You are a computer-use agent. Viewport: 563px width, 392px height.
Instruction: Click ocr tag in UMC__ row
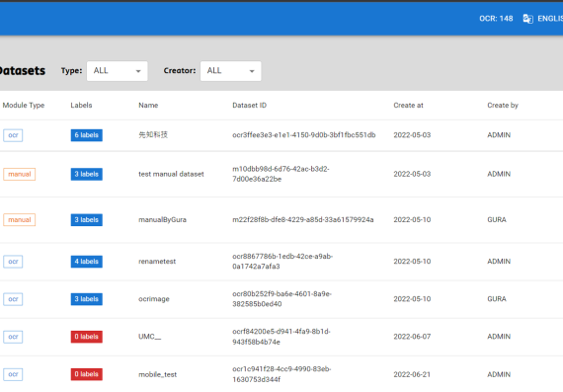(x=13, y=337)
